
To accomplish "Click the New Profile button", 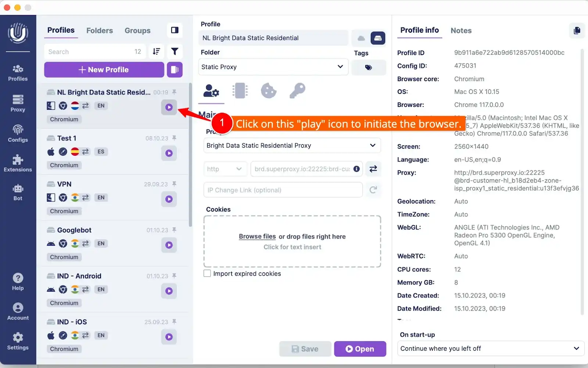I will pos(104,69).
